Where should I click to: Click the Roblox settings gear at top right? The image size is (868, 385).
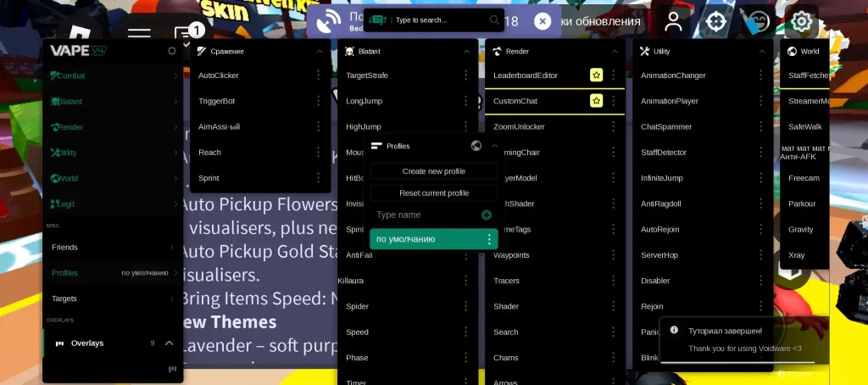801,21
